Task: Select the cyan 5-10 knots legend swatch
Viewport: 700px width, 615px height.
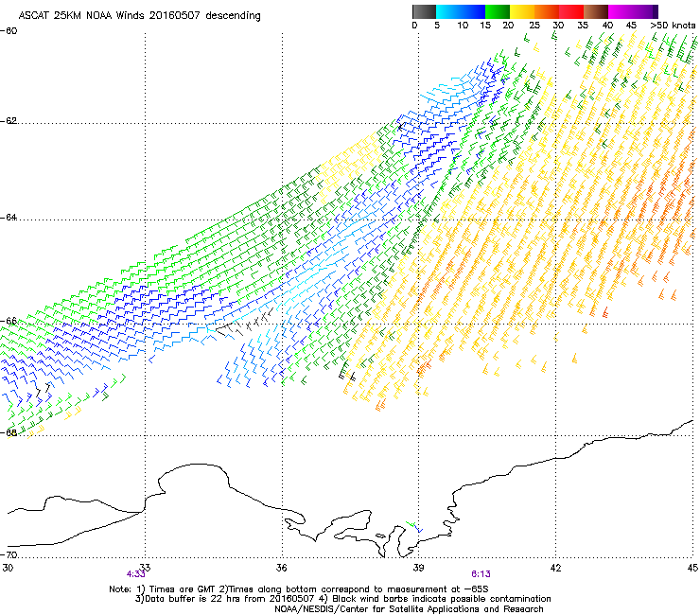Action: [448, 11]
